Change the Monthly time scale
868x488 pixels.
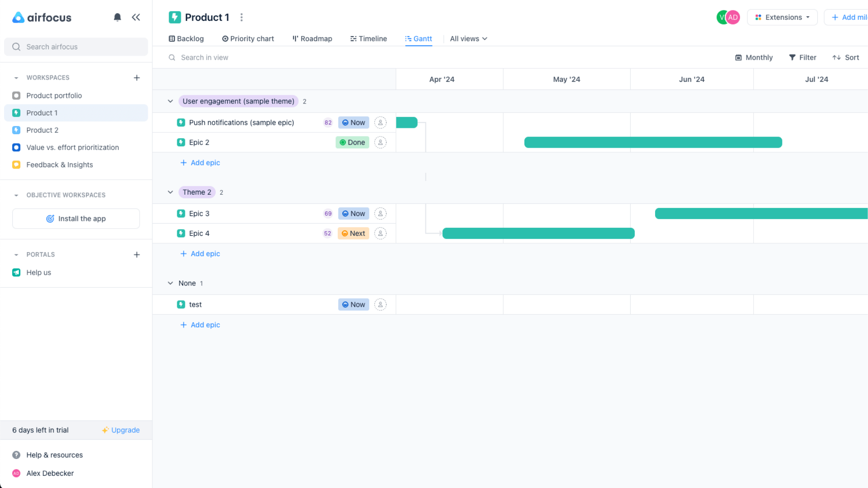click(x=754, y=57)
